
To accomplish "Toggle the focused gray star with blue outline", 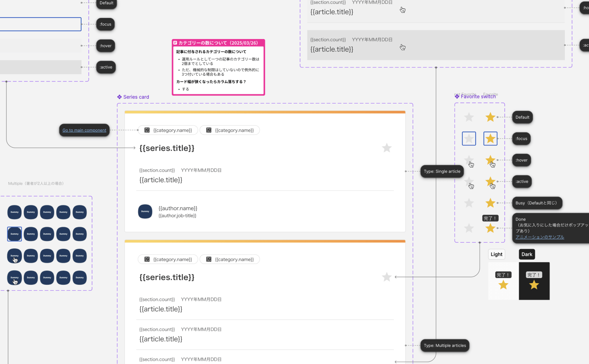I will coord(469,139).
